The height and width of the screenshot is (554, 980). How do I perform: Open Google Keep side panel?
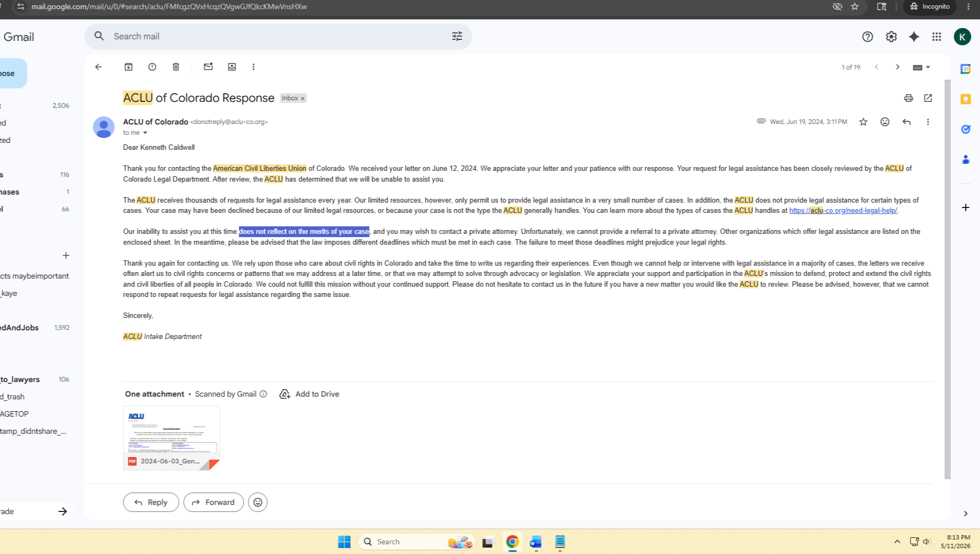(x=965, y=99)
